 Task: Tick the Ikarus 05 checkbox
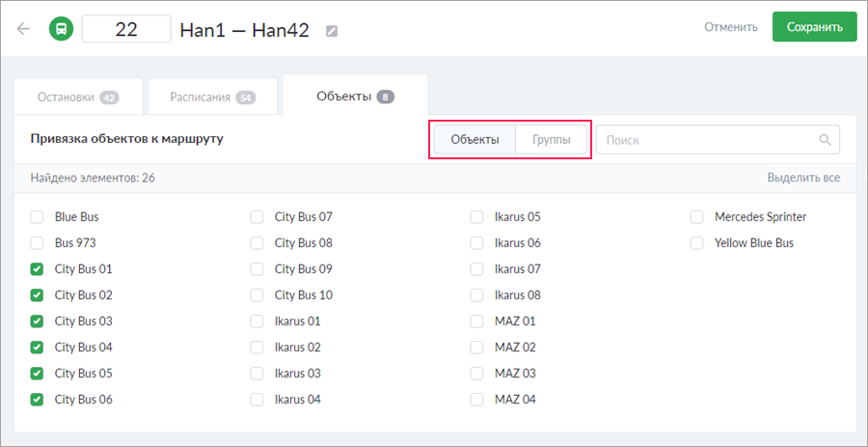[x=477, y=217]
